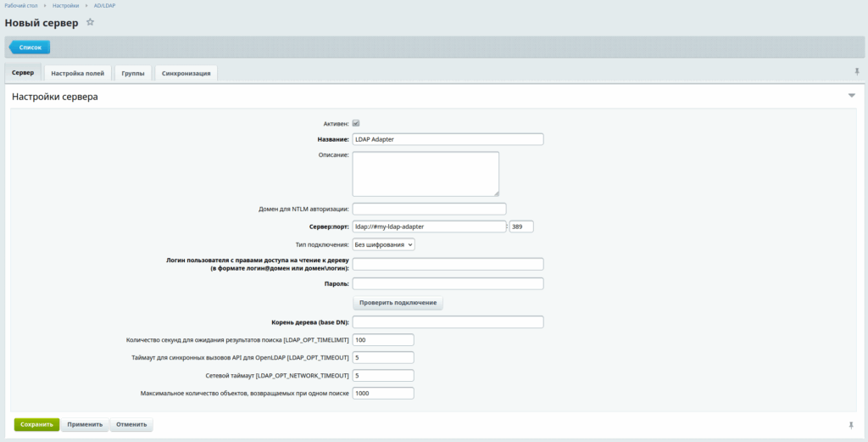Screen dimensions: 868x442
Task: Go to the Настройки breadcrumb link
Action: pyautogui.click(x=65, y=6)
